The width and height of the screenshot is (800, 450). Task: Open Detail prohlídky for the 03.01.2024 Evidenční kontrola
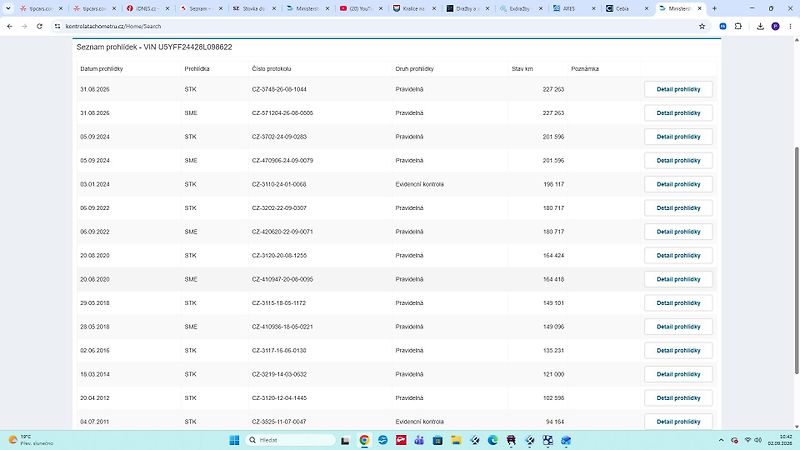pyautogui.click(x=678, y=184)
